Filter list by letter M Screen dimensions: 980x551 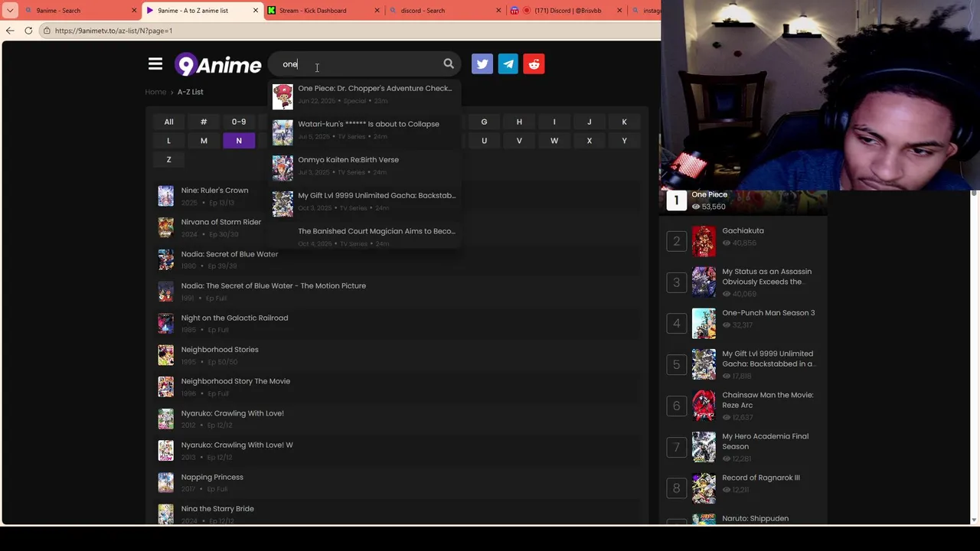(x=204, y=141)
